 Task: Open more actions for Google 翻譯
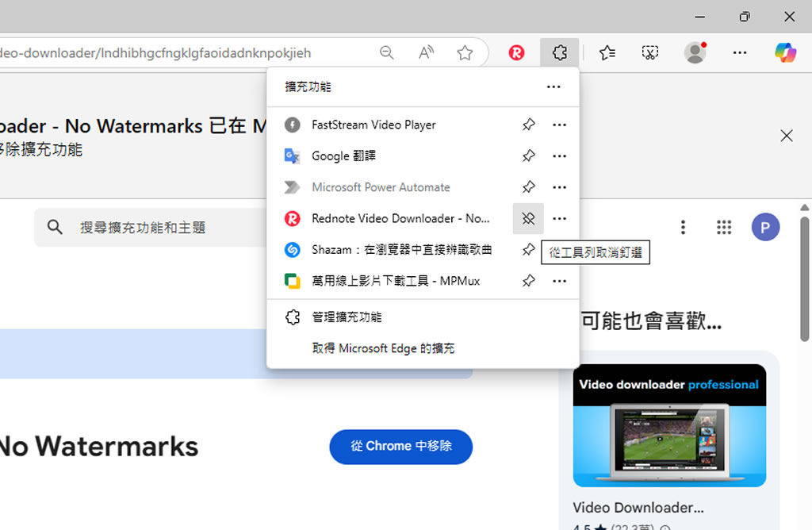(559, 156)
